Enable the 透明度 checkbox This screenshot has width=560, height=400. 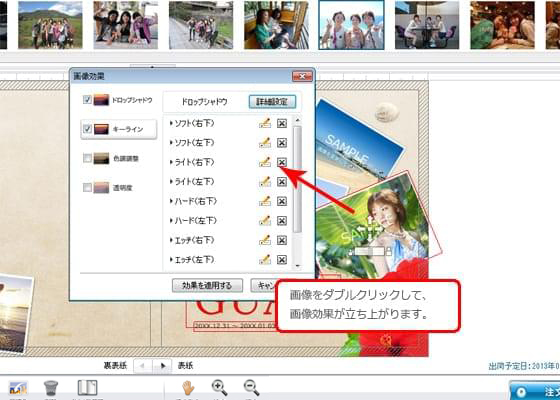[x=87, y=187]
